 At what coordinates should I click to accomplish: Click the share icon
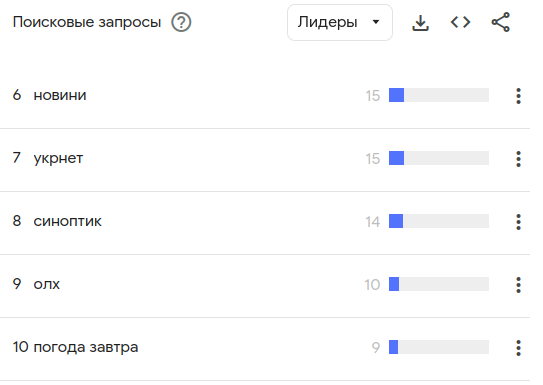pyautogui.click(x=501, y=22)
